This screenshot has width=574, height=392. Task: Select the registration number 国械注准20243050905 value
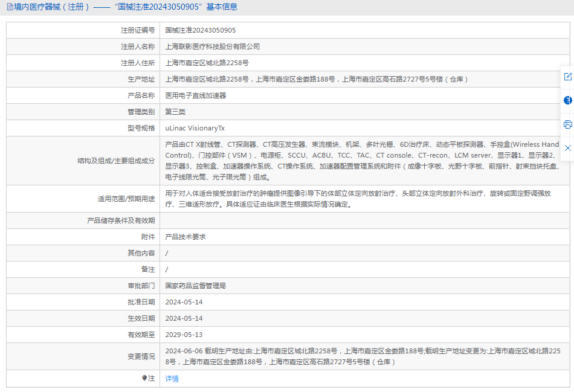click(200, 30)
